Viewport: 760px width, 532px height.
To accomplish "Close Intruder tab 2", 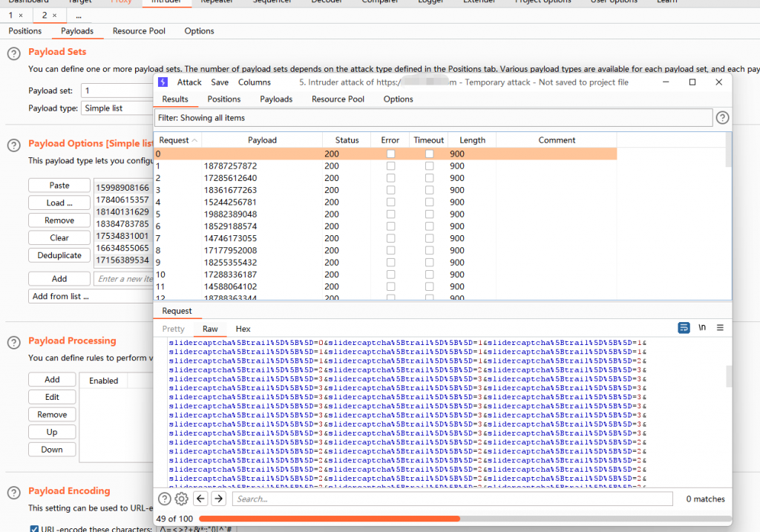I will pos(54,16).
